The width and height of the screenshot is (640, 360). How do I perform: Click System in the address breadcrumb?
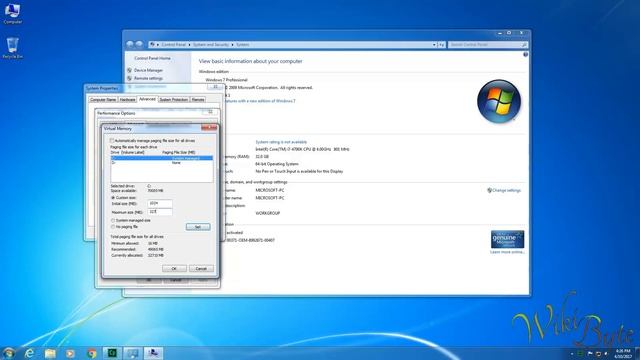[x=242, y=44]
